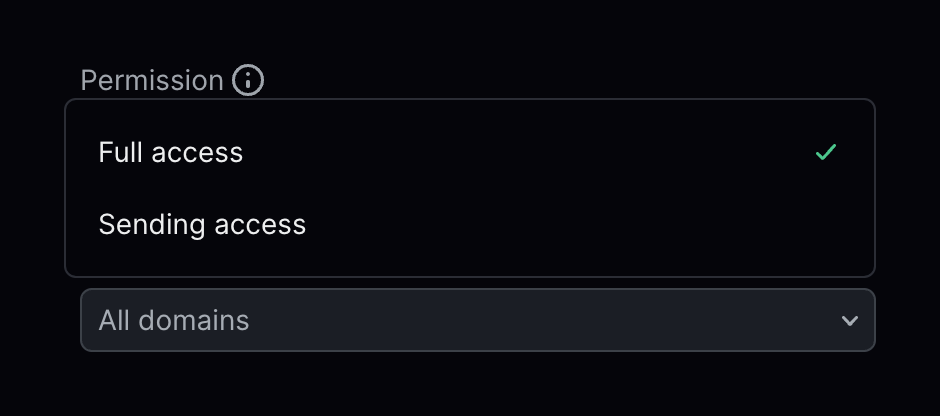Click the chevron arrow in All domains
Image resolution: width=940 pixels, height=416 pixels.
pos(849,321)
